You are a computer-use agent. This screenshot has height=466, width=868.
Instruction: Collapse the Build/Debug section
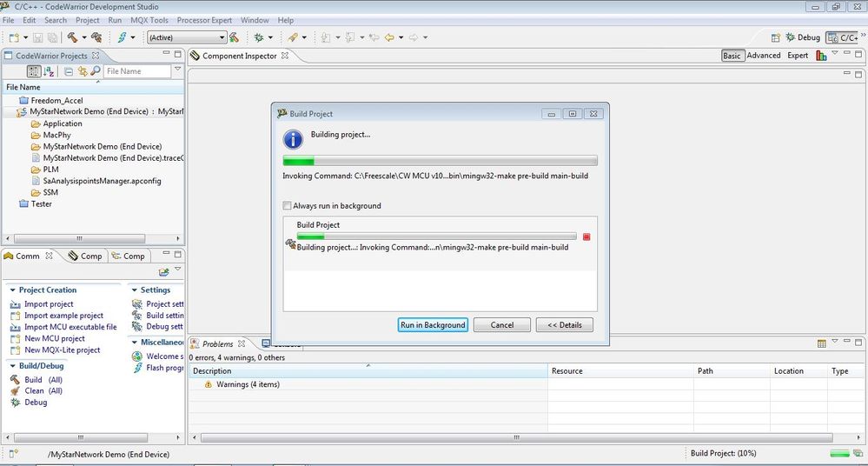point(13,366)
